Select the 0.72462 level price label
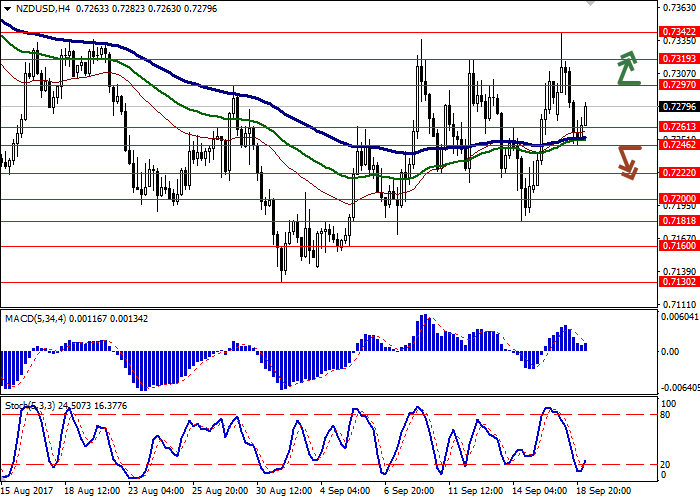 [x=679, y=145]
